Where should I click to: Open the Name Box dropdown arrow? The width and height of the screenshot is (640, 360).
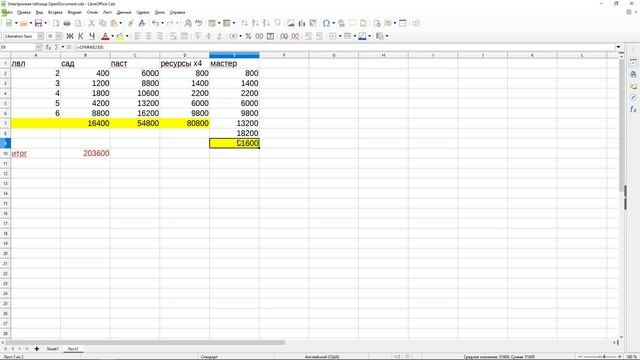38,47
